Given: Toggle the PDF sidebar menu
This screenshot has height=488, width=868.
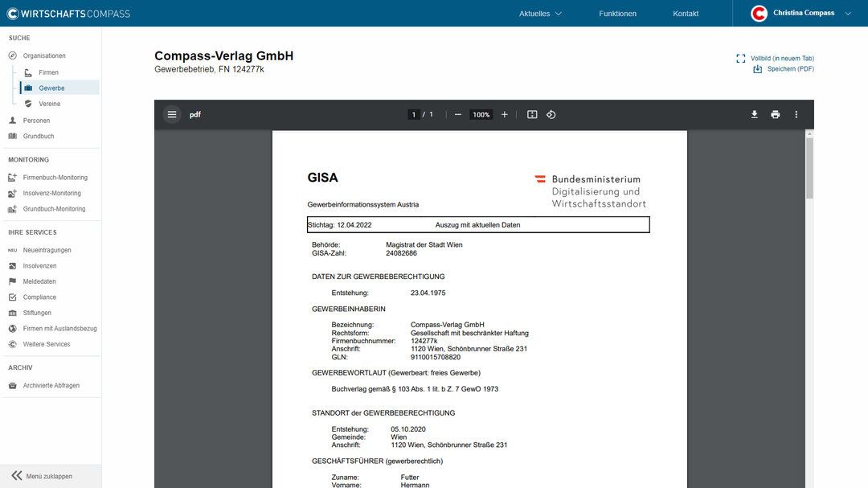Looking at the screenshot, I should point(172,114).
